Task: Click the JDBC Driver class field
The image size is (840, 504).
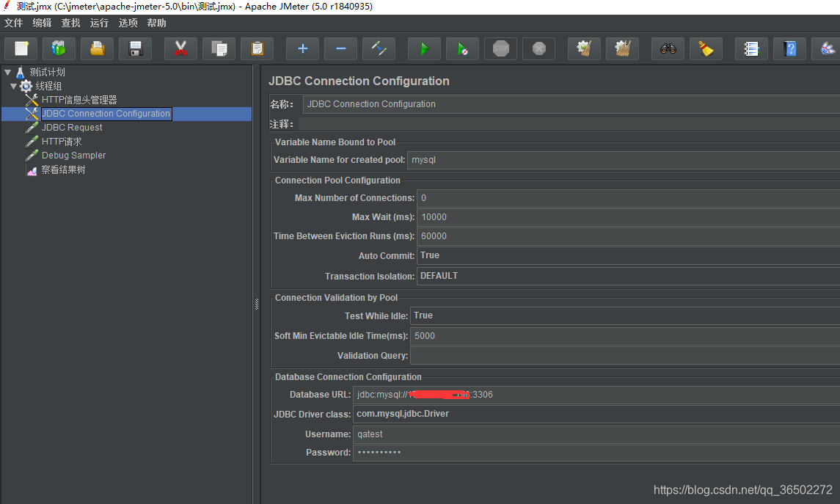Action: click(596, 414)
